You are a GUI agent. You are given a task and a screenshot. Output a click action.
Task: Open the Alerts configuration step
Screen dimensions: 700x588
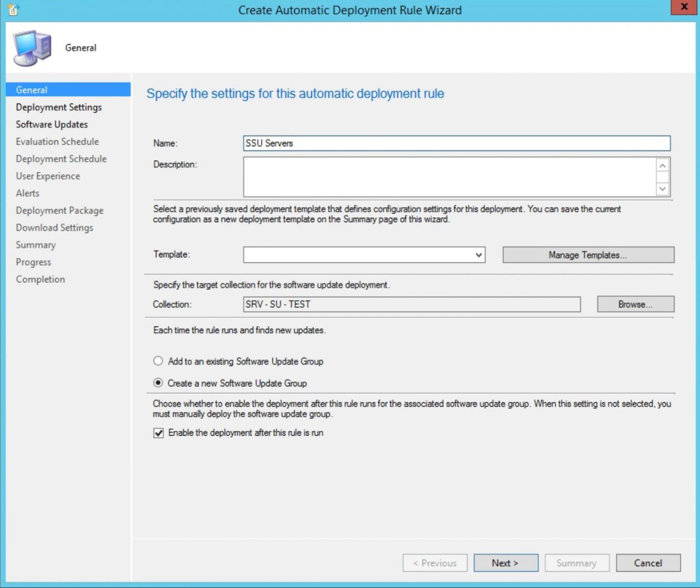[28, 193]
